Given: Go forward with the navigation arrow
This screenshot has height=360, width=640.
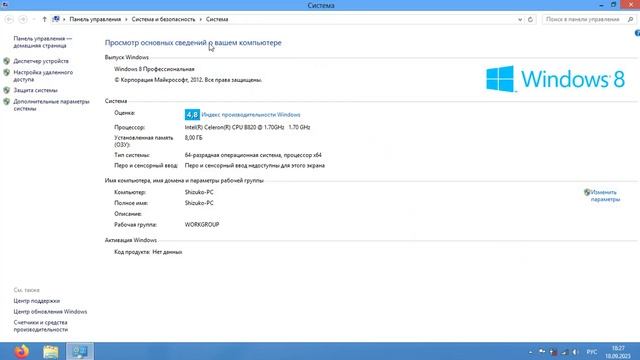Looking at the screenshot, I should click(x=23, y=19).
